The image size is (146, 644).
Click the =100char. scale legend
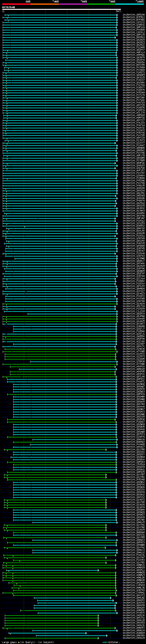point(111,642)
